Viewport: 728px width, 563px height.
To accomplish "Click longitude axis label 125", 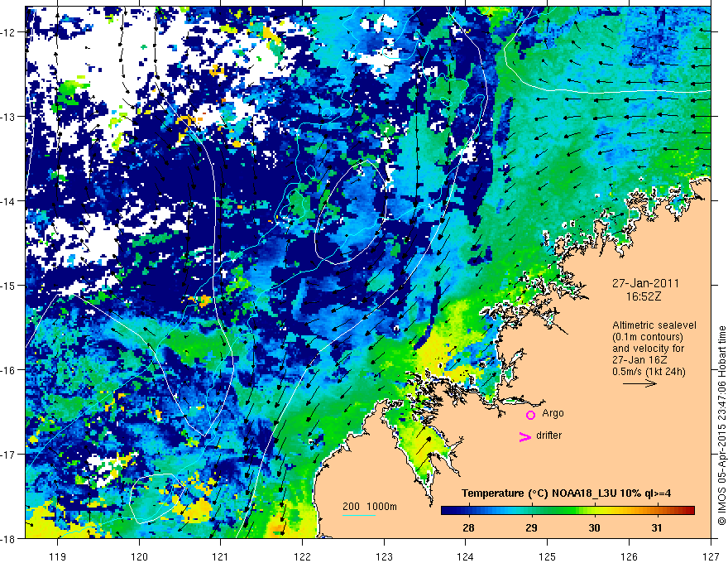I will tap(548, 556).
